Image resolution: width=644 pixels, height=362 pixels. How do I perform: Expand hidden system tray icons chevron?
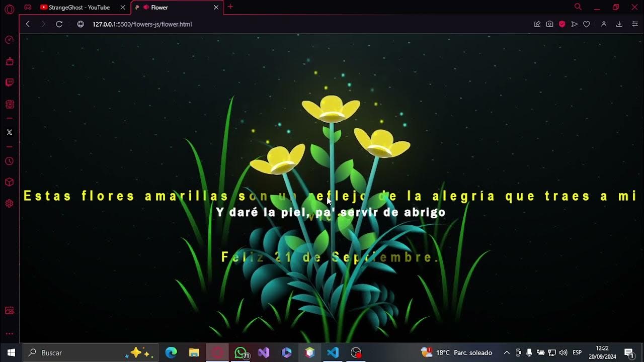507,352
